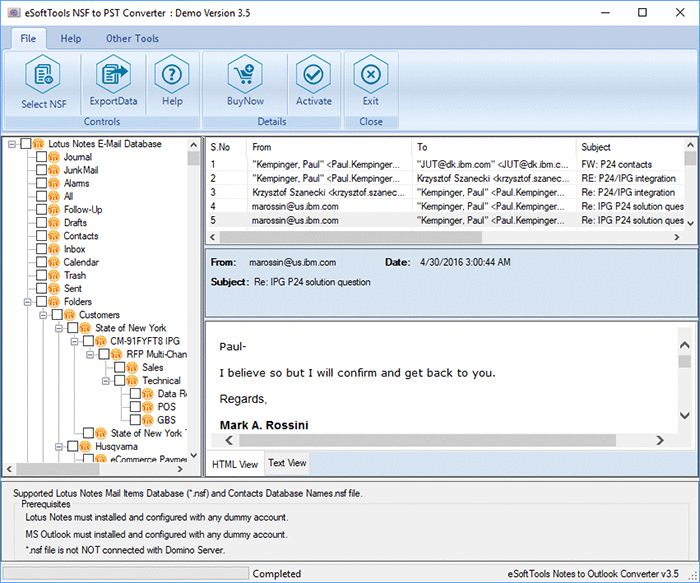Enable the Inbox checkbox
This screenshot has height=583, width=700.
coord(42,249)
